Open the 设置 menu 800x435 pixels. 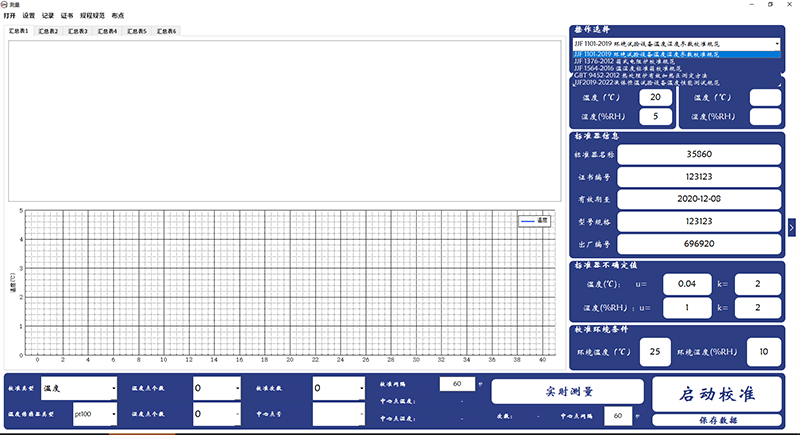coord(29,16)
